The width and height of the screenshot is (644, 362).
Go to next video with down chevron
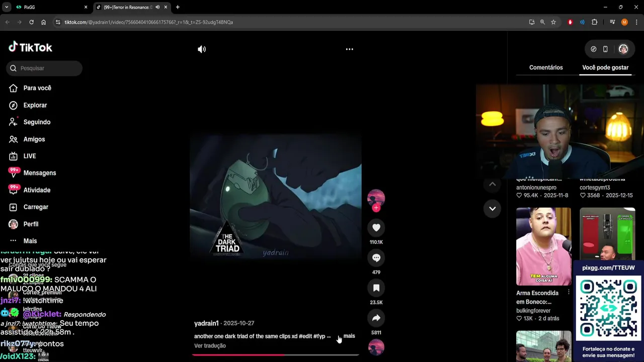click(x=492, y=209)
